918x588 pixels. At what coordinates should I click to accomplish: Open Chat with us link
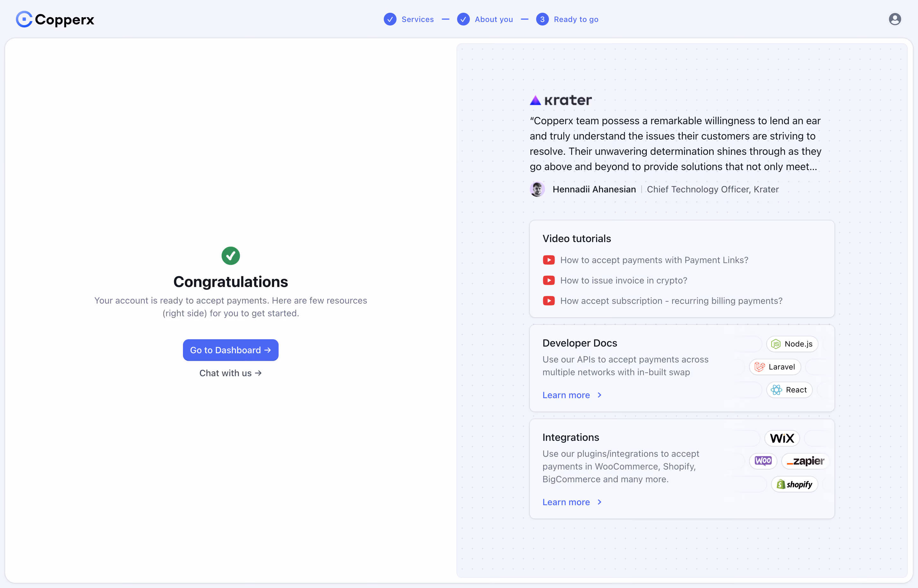point(231,373)
